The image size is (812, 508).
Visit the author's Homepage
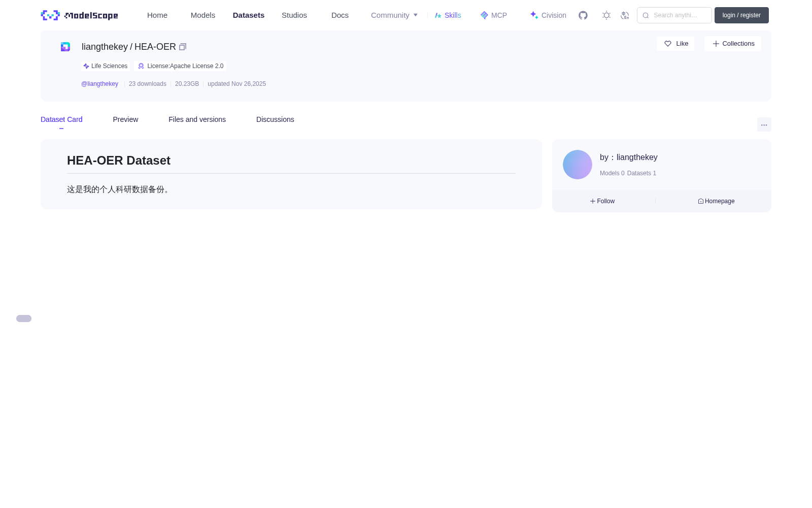[716, 201]
